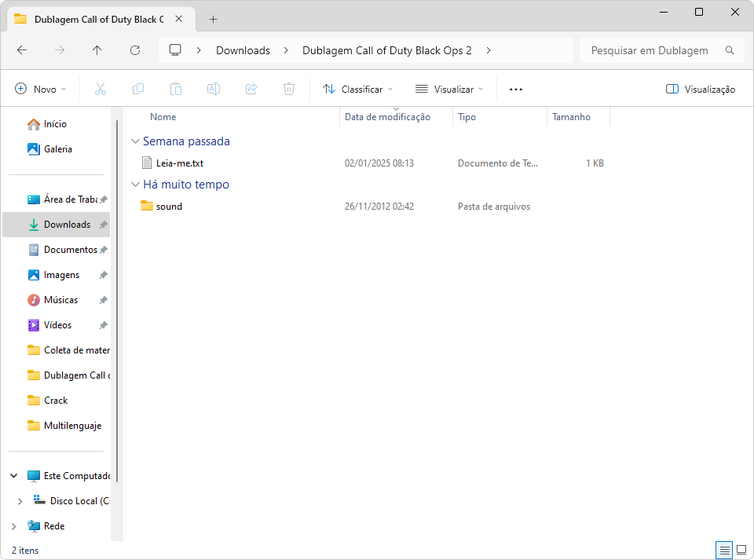Go back to the previous folder
This screenshot has width=754, height=560.
(22, 50)
